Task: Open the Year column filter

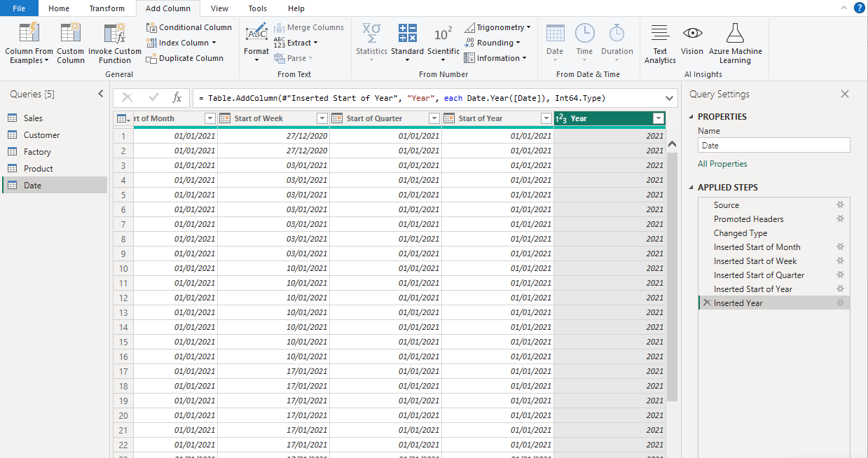Action: click(658, 118)
